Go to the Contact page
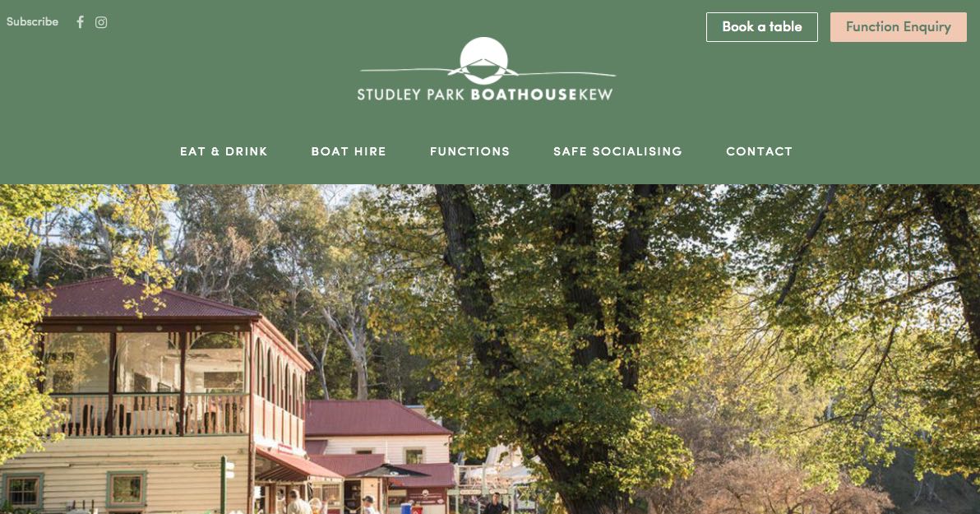Viewport: 980px width, 514px height. pos(760,151)
